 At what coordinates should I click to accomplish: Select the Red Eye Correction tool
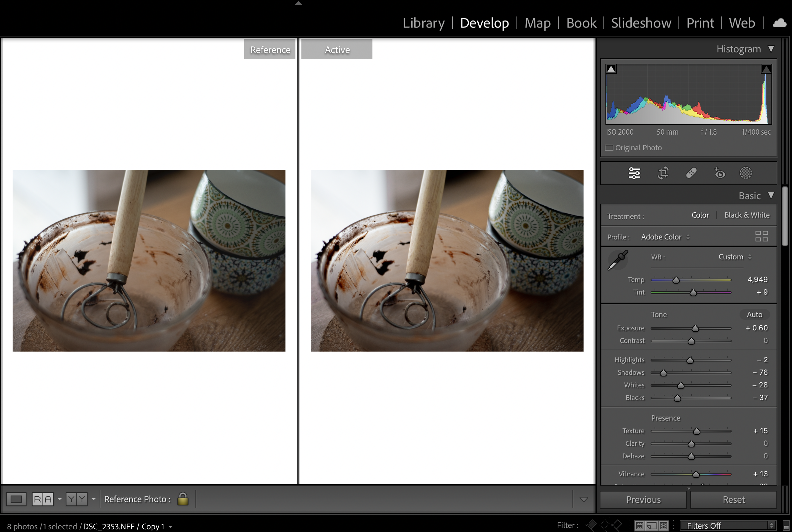click(719, 173)
